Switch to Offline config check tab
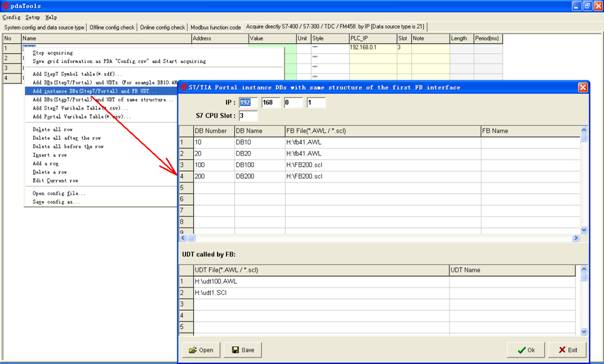604x364 pixels. pos(112,27)
